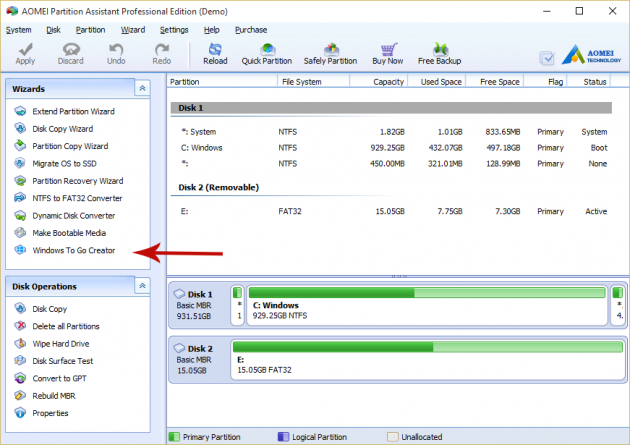Sort by Capacity column header
The width and height of the screenshot is (630, 445).
point(384,81)
